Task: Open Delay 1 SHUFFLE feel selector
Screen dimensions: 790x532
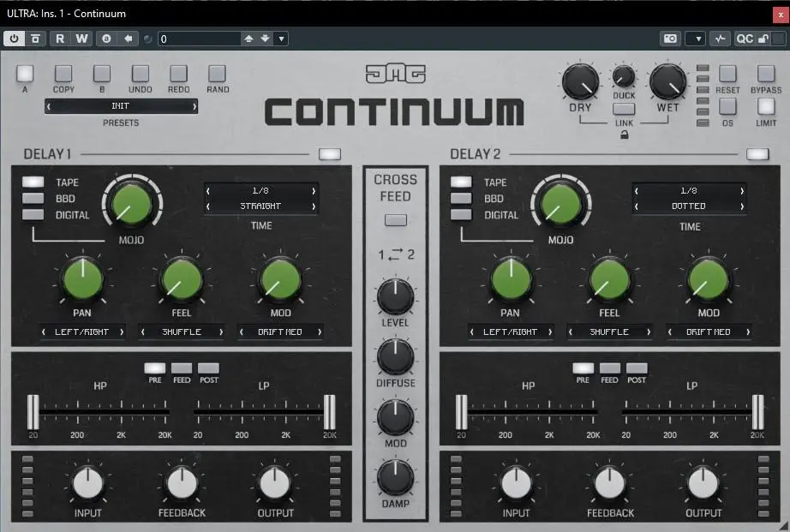Action: [x=182, y=332]
